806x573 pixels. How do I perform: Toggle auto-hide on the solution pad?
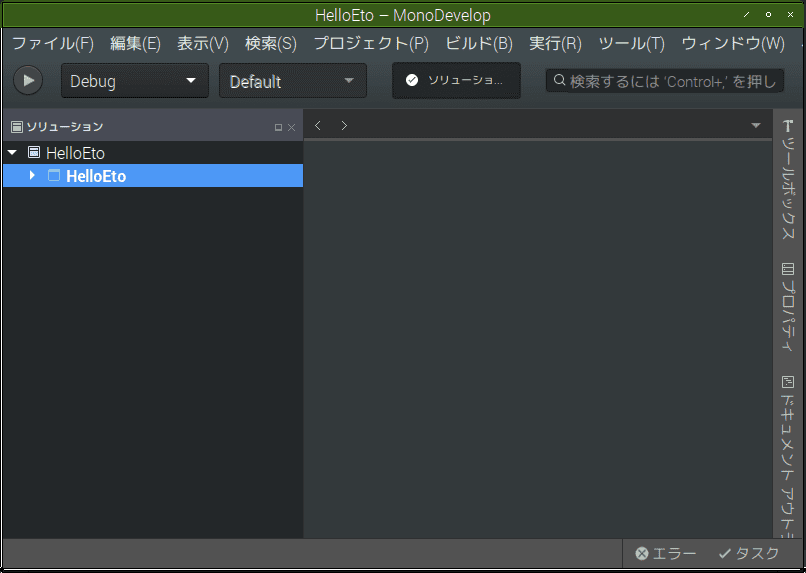[278, 127]
